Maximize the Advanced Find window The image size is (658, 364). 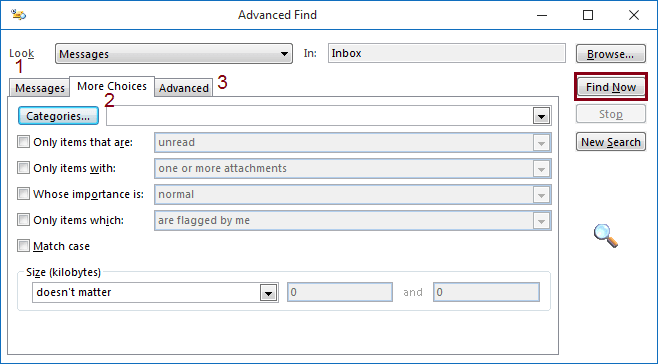coord(588,15)
